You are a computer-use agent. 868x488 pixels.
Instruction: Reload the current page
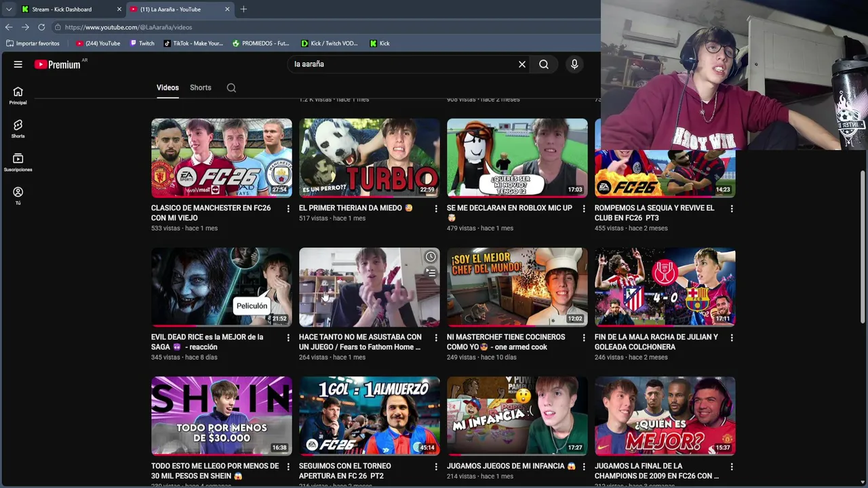point(41,27)
